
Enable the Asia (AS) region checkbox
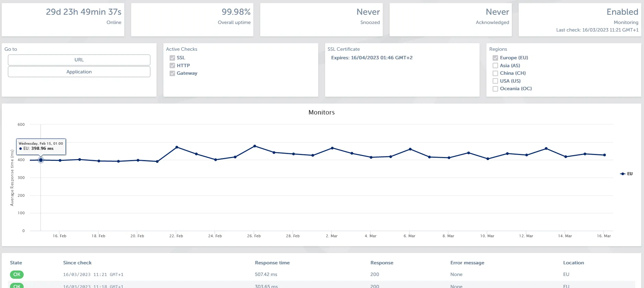tap(495, 65)
